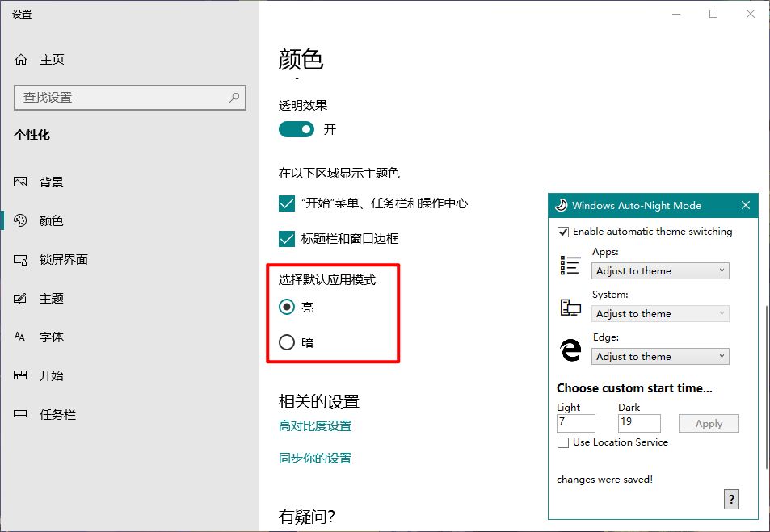Click the Home icon beside 主页
Viewport: 770px width, 532px height.
click(x=21, y=60)
